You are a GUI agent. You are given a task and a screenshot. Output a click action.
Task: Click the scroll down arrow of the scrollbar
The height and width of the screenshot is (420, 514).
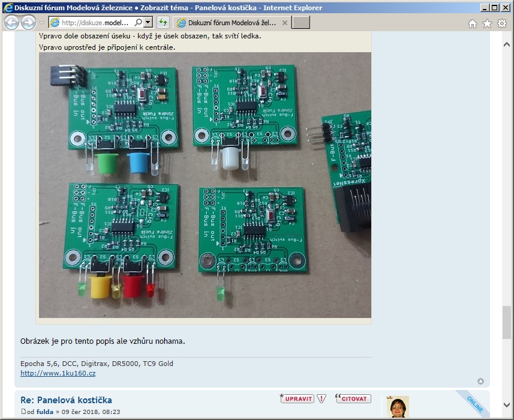coord(507,404)
